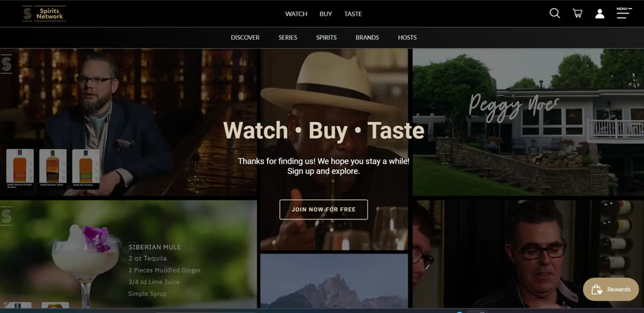Click the "Simple Syrup" ingredient line
The image size is (644, 313).
click(147, 294)
